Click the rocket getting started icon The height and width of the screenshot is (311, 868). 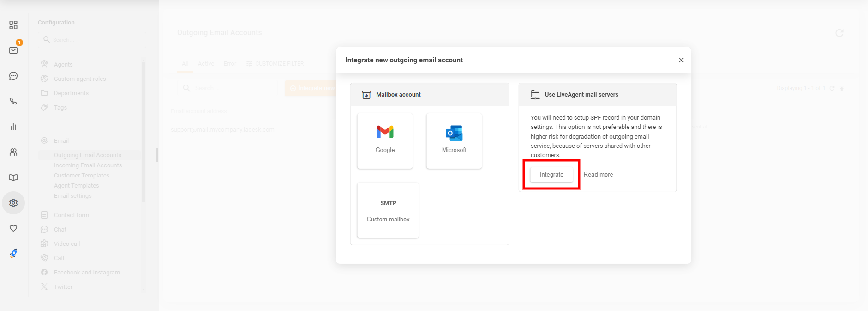13,253
